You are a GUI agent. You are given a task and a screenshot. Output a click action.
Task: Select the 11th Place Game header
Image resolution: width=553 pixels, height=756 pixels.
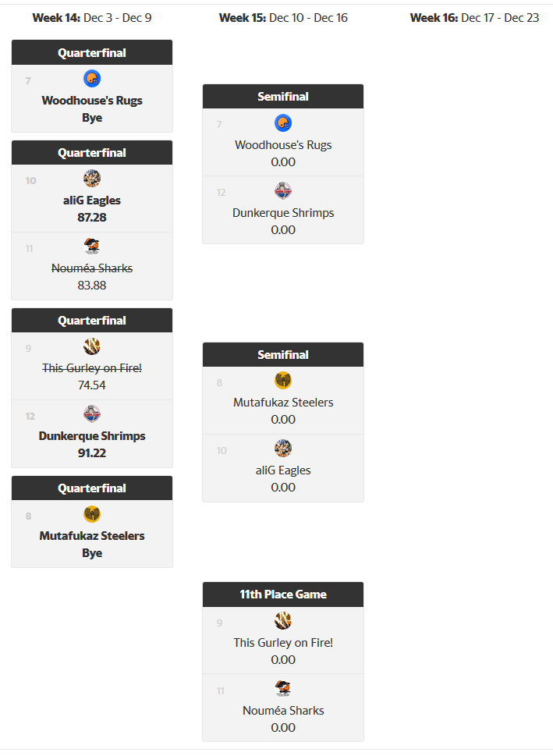(x=283, y=595)
